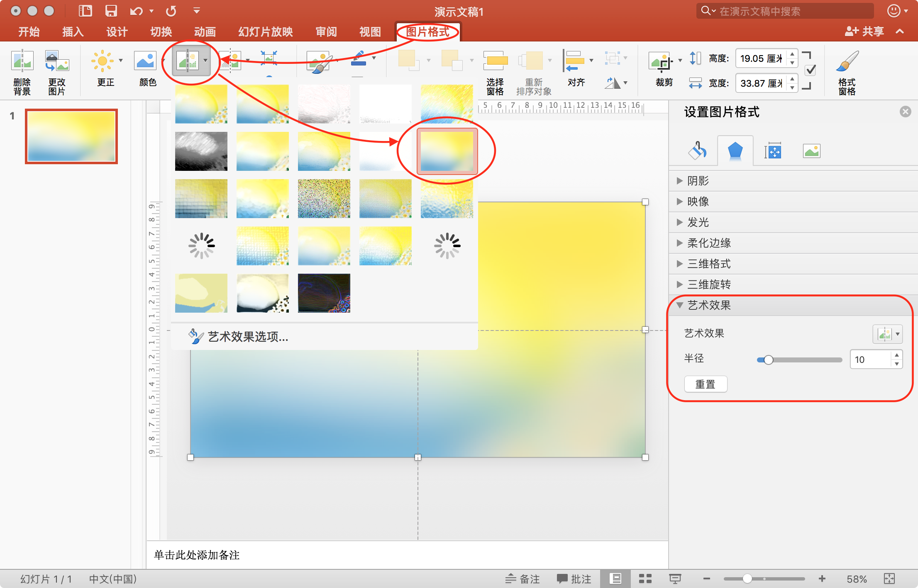
Task: Toggle the notes (备注) pane in status bar
Action: (522, 579)
